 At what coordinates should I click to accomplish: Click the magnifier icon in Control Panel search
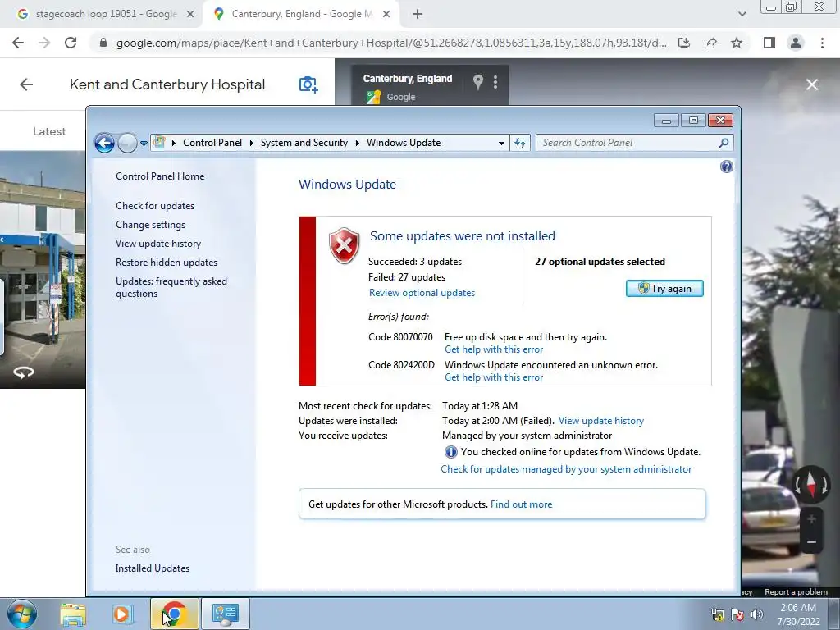[724, 143]
